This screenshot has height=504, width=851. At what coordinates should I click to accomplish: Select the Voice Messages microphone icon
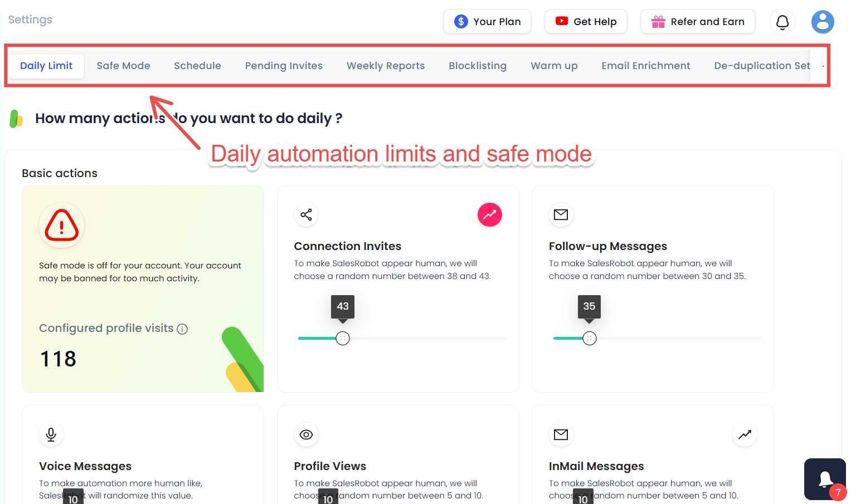51,434
